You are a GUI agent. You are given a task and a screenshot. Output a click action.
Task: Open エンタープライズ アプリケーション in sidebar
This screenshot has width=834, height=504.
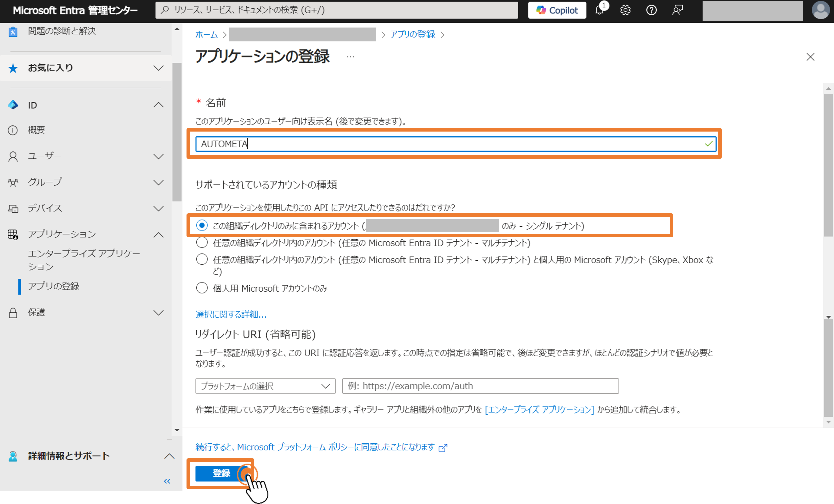click(84, 260)
